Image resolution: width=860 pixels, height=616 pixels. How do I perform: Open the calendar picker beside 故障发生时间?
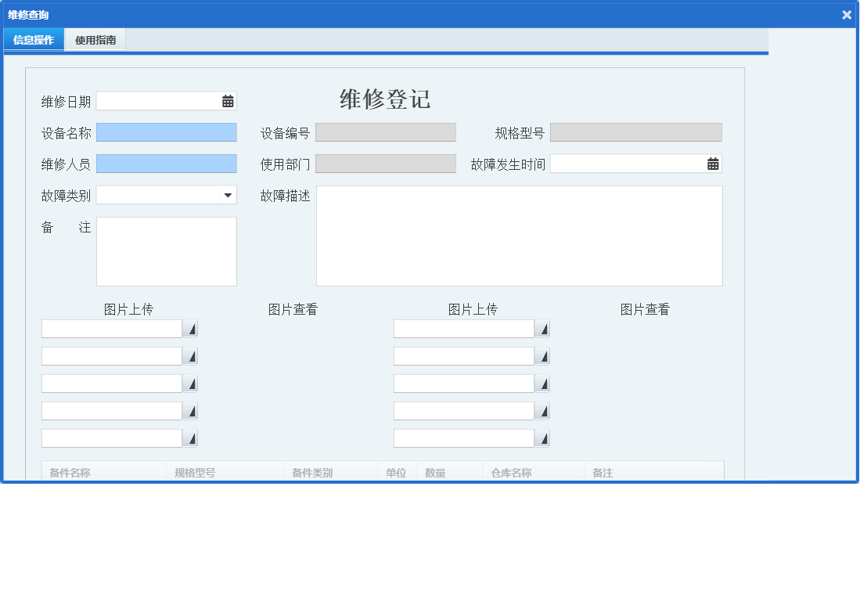(x=711, y=163)
